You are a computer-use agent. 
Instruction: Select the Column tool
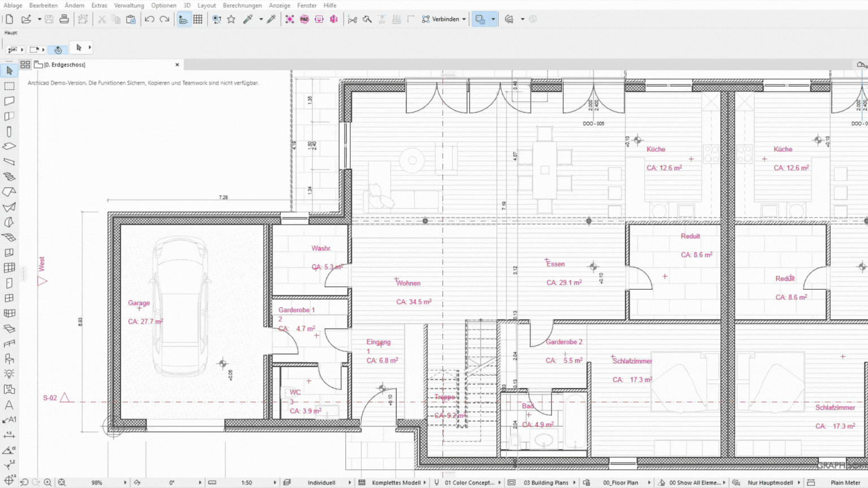pyautogui.click(x=9, y=132)
